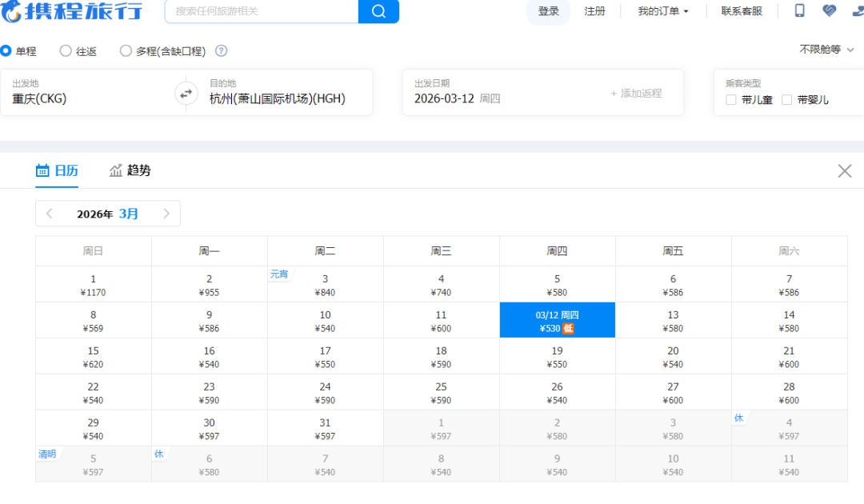
Task: Select March 8 priced ¥569
Action: click(x=93, y=321)
